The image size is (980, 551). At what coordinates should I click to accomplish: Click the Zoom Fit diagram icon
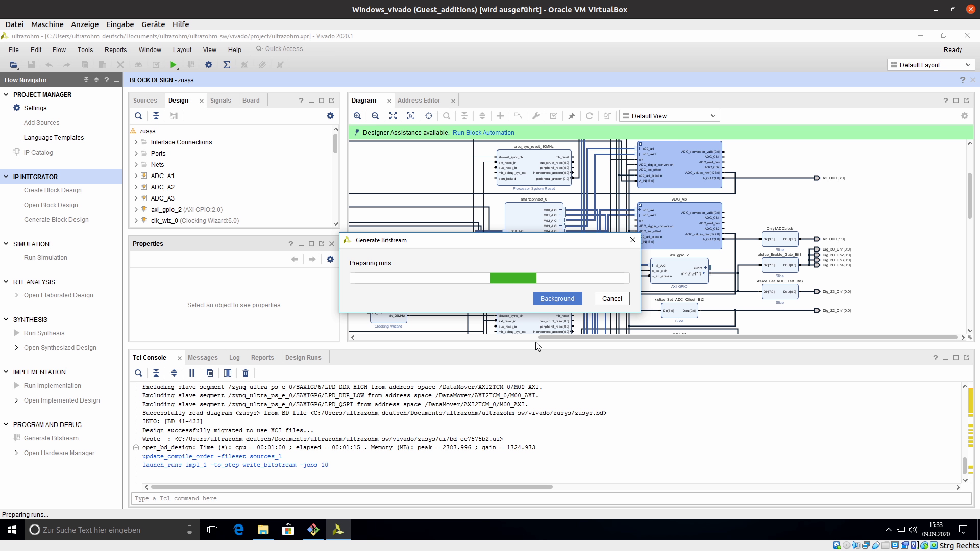[393, 116]
